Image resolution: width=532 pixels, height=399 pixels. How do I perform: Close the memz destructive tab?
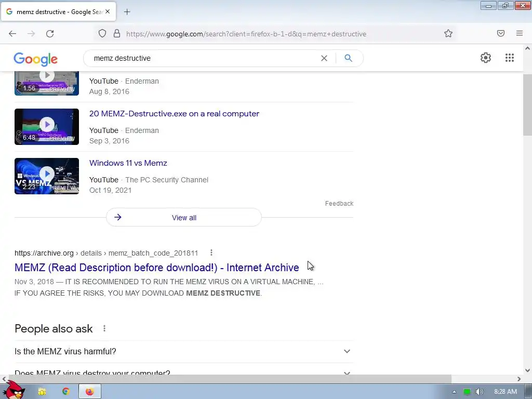[x=108, y=11]
